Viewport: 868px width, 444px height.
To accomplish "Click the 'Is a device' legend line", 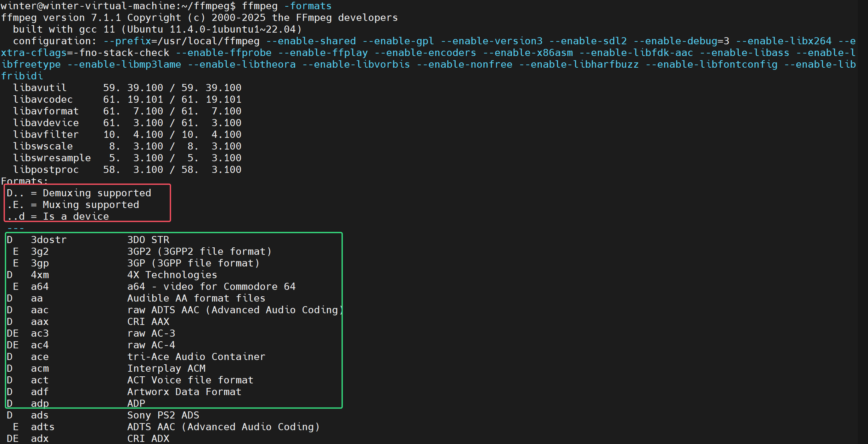I will (x=76, y=217).
